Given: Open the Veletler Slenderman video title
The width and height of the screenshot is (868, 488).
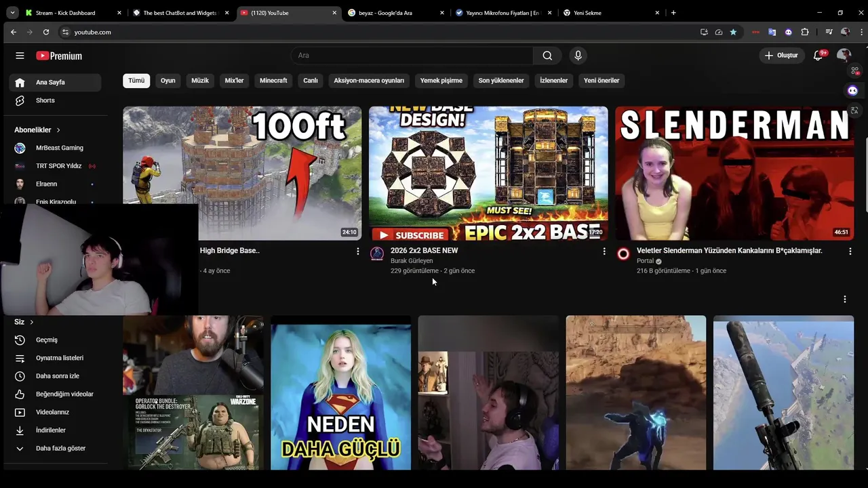Looking at the screenshot, I should [x=730, y=251].
